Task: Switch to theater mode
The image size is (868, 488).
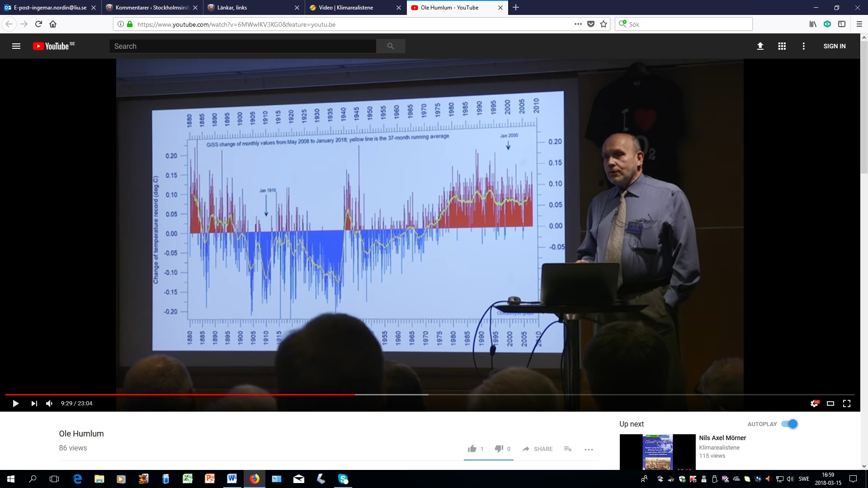Action: pyautogui.click(x=830, y=404)
